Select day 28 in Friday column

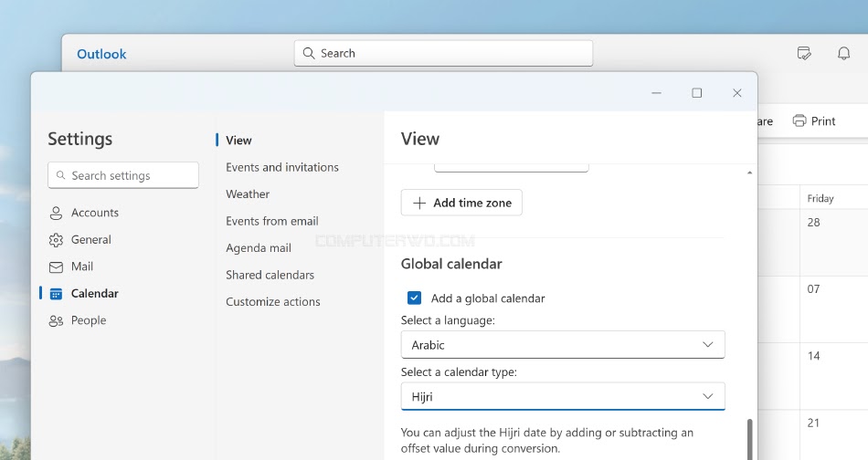pyautogui.click(x=813, y=223)
